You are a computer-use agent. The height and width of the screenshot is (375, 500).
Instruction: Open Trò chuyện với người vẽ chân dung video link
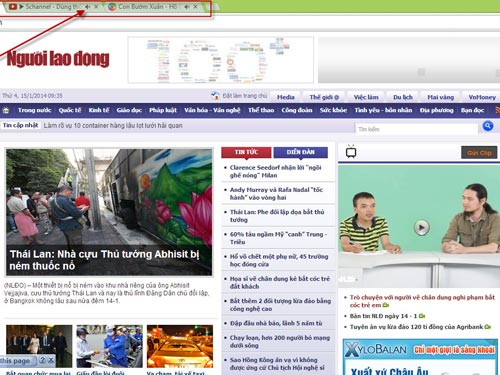422,301
